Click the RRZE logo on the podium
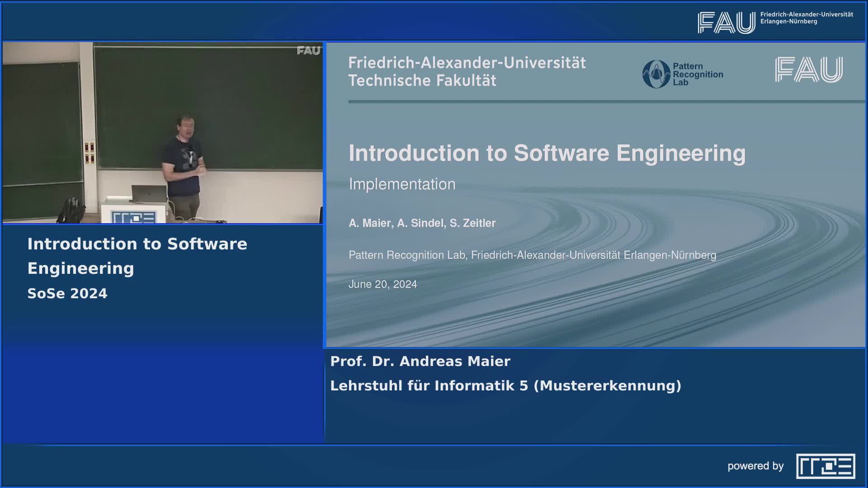Screen dimensions: 868x488 point(134,216)
